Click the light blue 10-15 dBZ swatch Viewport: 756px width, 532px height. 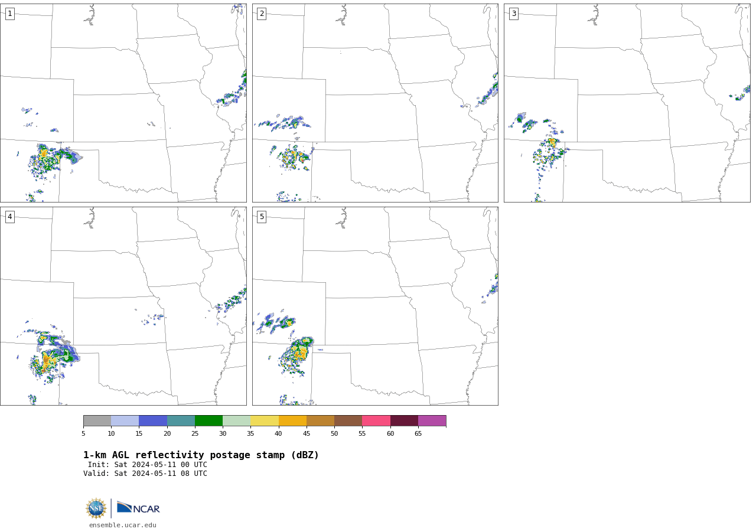[x=125, y=420]
